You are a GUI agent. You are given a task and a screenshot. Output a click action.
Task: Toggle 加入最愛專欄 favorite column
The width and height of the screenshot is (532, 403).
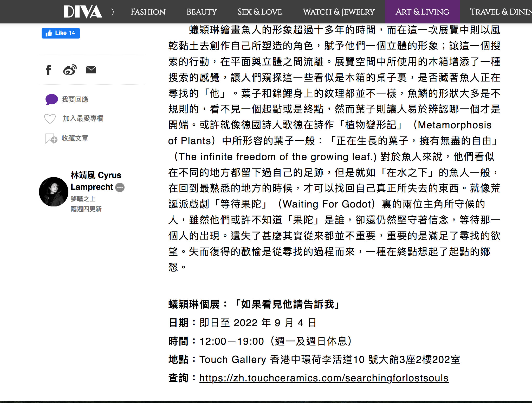(x=83, y=118)
